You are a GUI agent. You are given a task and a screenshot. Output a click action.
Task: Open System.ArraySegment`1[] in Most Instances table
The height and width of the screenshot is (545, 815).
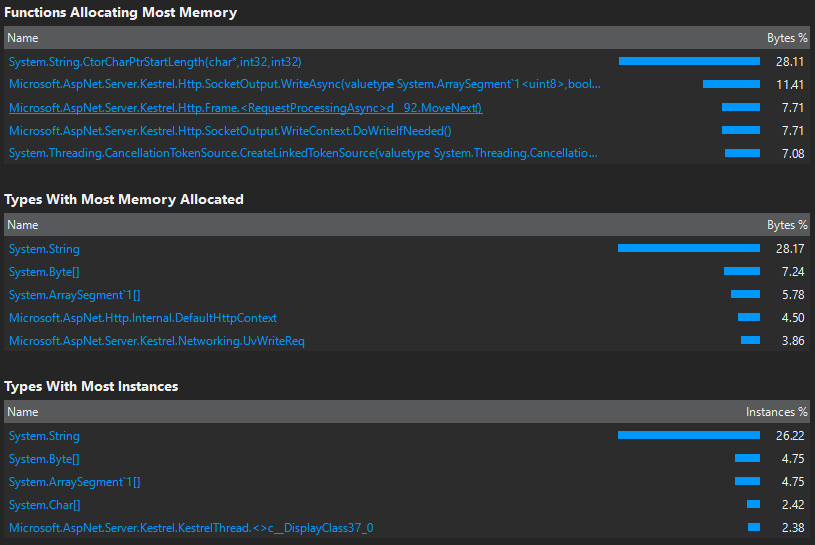[74, 482]
